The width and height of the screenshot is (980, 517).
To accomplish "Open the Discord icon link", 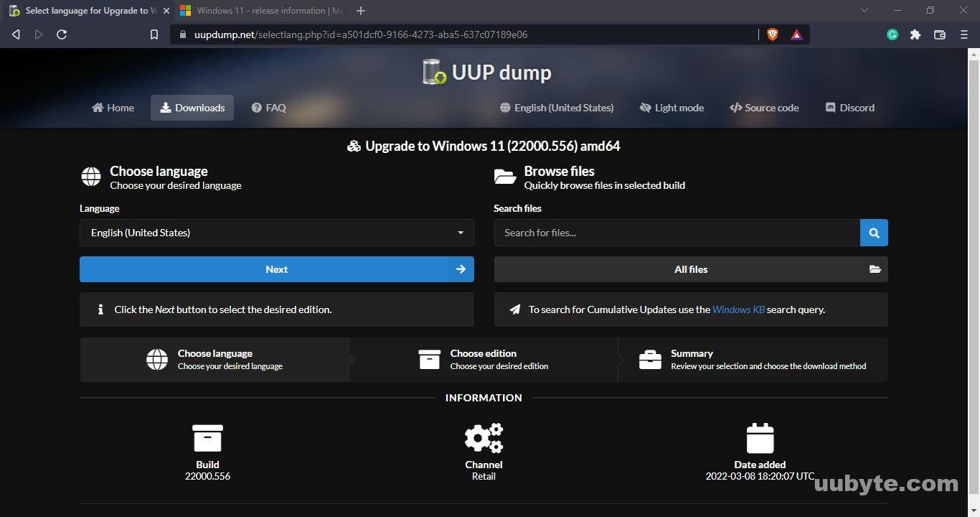I will point(829,108).
